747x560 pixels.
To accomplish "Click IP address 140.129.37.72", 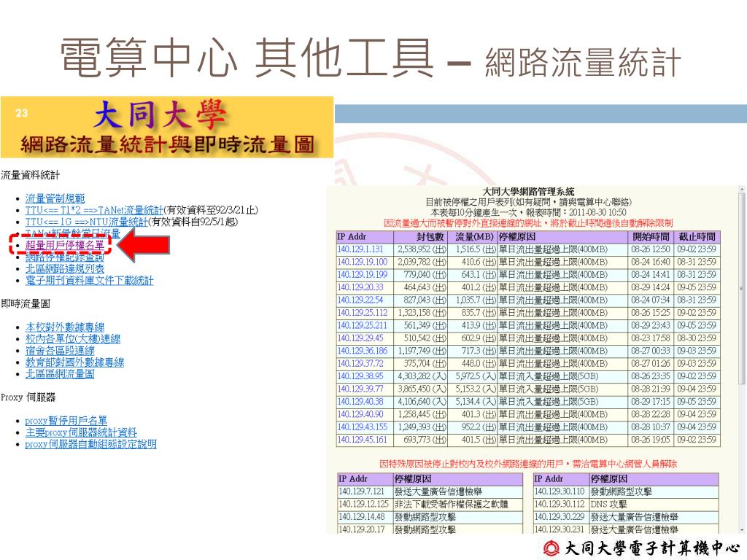I will (x=360, y=363).
